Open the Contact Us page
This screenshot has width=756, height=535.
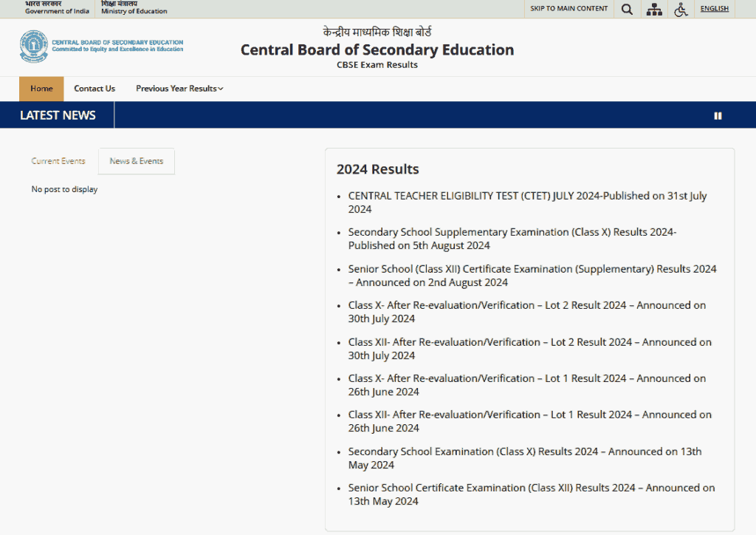(94, 89)
